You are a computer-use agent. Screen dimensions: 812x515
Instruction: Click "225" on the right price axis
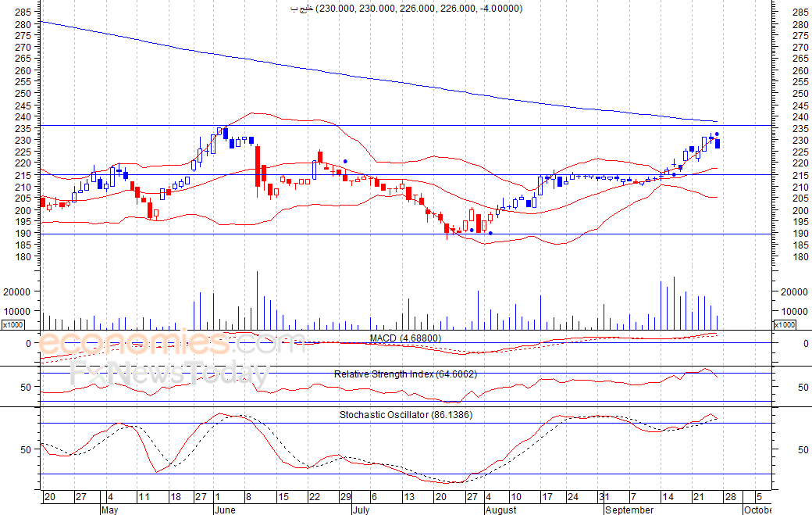[800, 152]
